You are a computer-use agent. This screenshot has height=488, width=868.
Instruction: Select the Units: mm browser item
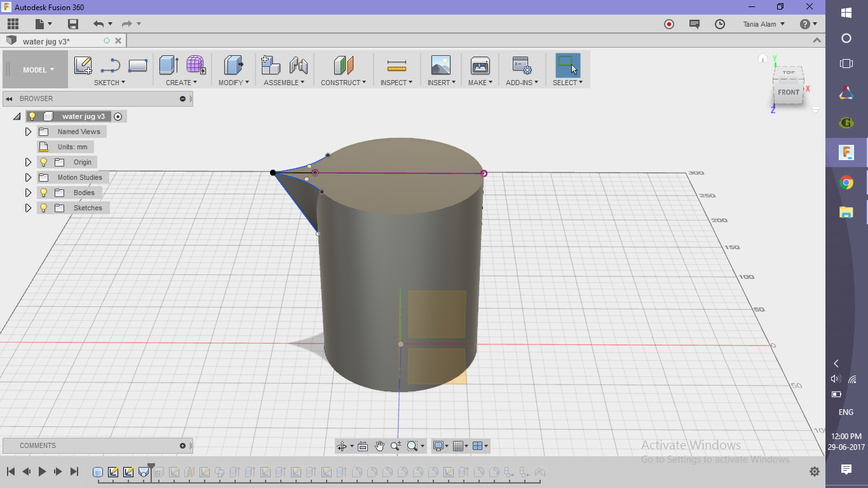tap(72, 147)
